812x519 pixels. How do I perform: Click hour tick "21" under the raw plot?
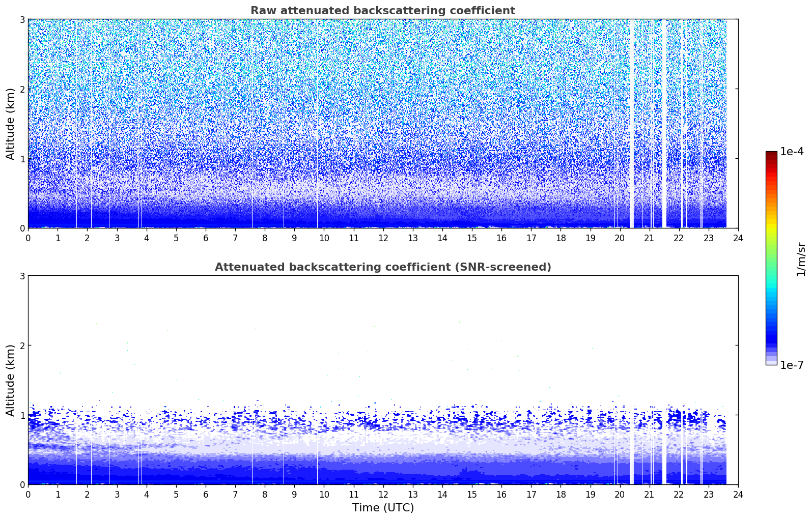[649, 238]
